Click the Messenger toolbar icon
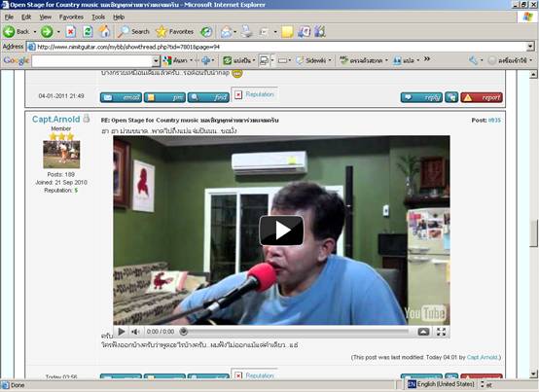Viewport: 539px width, 392px height. tap(320, 32)
